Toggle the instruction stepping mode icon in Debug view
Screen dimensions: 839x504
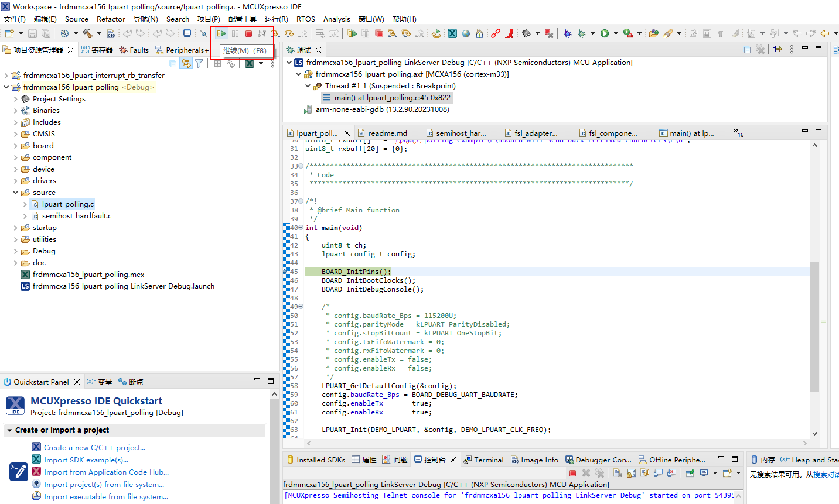pos(777,50)
